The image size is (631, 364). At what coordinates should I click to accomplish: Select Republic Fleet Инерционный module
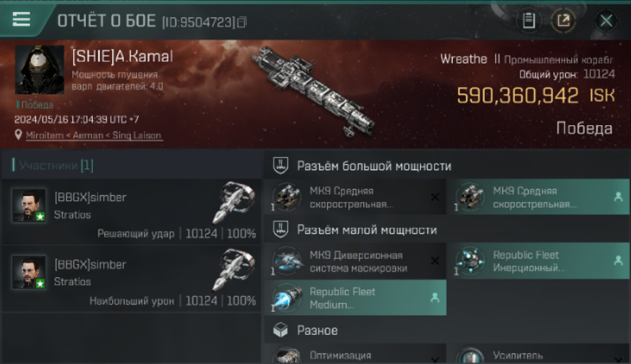(538, 261)
